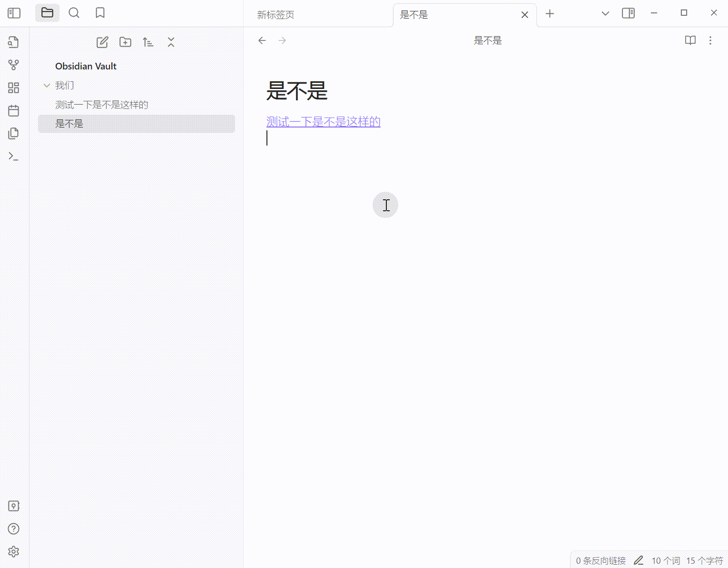Image resolution: width=728 pixels, height=568 pixels.
Task: Open the note's more options menu
Action: (710, 40)
